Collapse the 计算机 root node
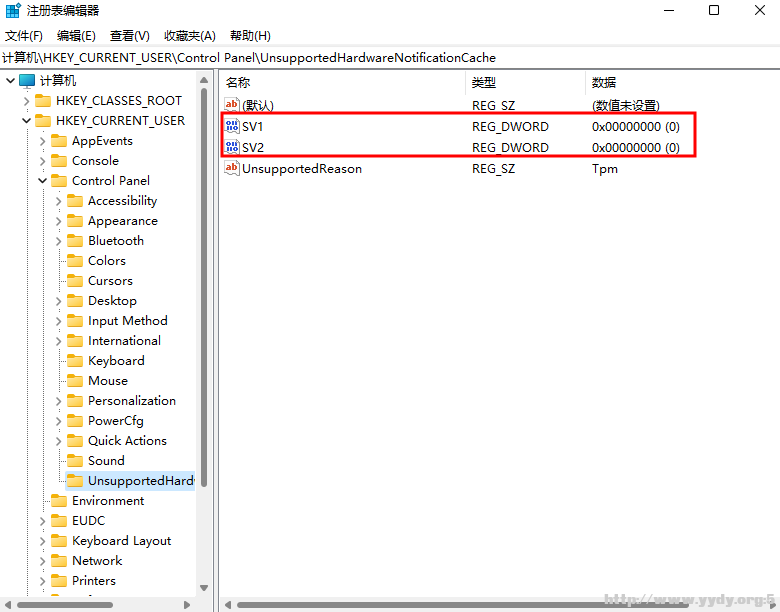 pyautogui.click(x=10, y=81)
